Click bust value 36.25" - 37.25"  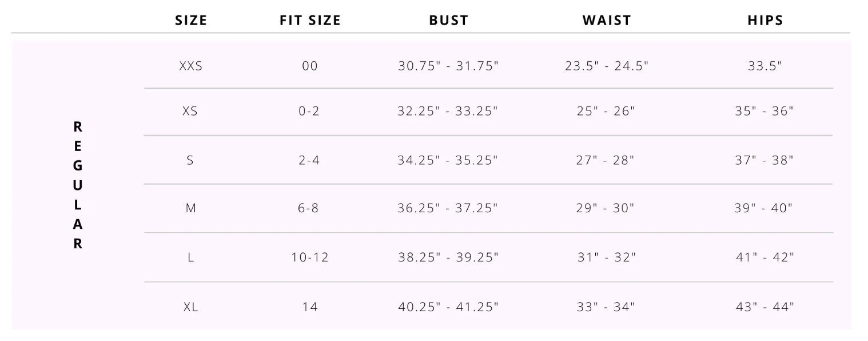(x=448, y=209)
